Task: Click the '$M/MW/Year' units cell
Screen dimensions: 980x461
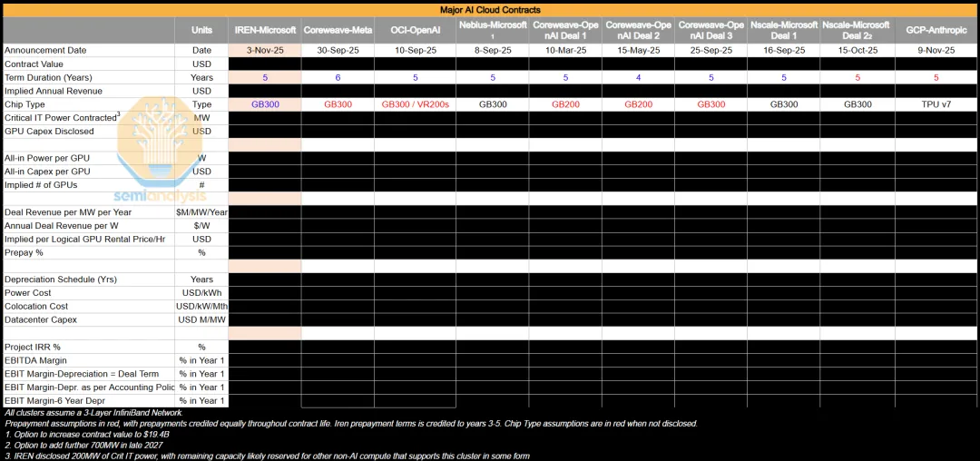Action: click(x=201, y=212)
